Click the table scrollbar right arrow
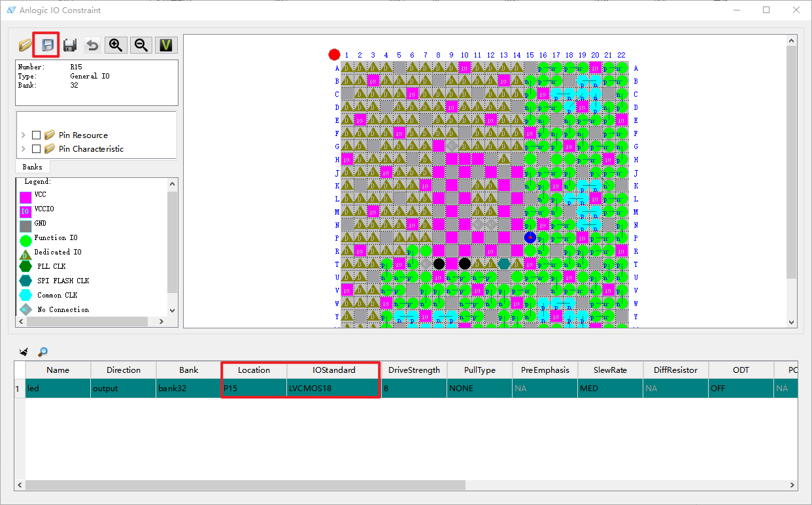 [793, 485]
